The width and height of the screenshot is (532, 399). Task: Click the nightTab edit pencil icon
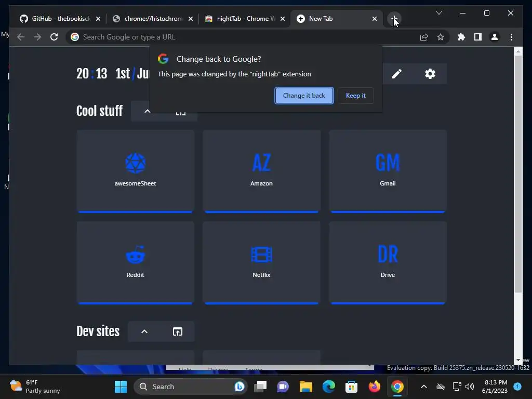tap(397, 74)
